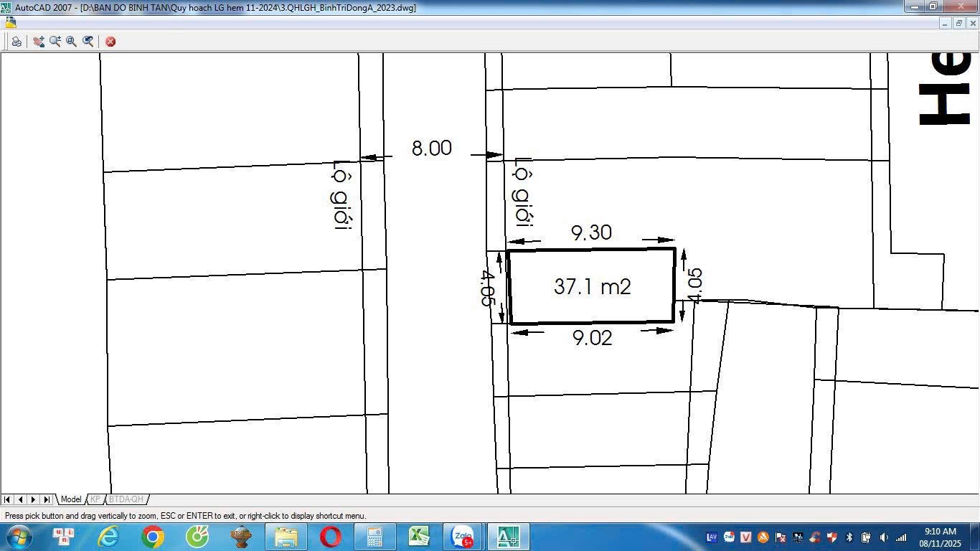The height and width of the screenshot is (551, 980).
Task: Click the 37.1 m2 area label in the drawing
Action: click(x=592, y=287)
